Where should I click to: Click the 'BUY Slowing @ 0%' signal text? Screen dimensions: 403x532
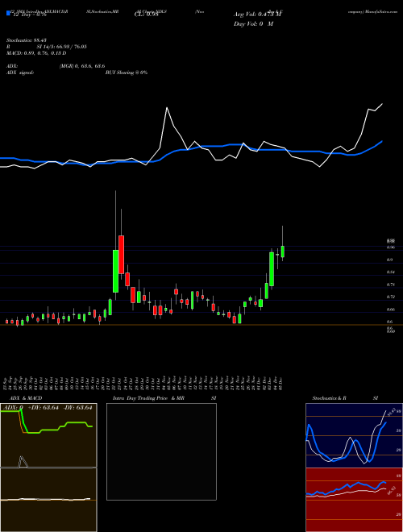[127, 73]
